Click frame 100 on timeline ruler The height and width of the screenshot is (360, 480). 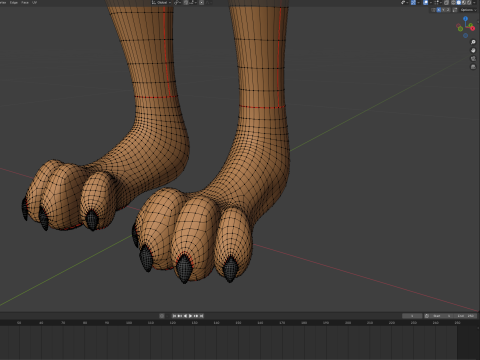click(x=129, y=323)
